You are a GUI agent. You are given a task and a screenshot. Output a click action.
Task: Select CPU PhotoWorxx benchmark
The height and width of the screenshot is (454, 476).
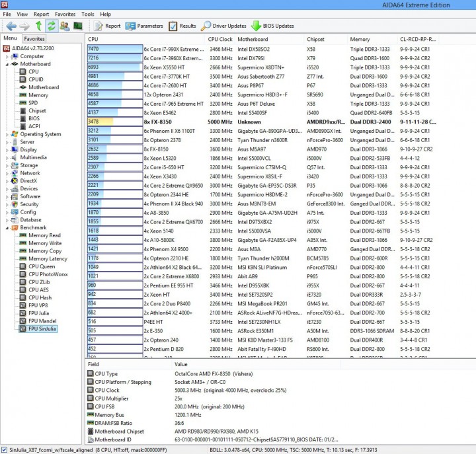pyautogui.click(x=44, y=275)
